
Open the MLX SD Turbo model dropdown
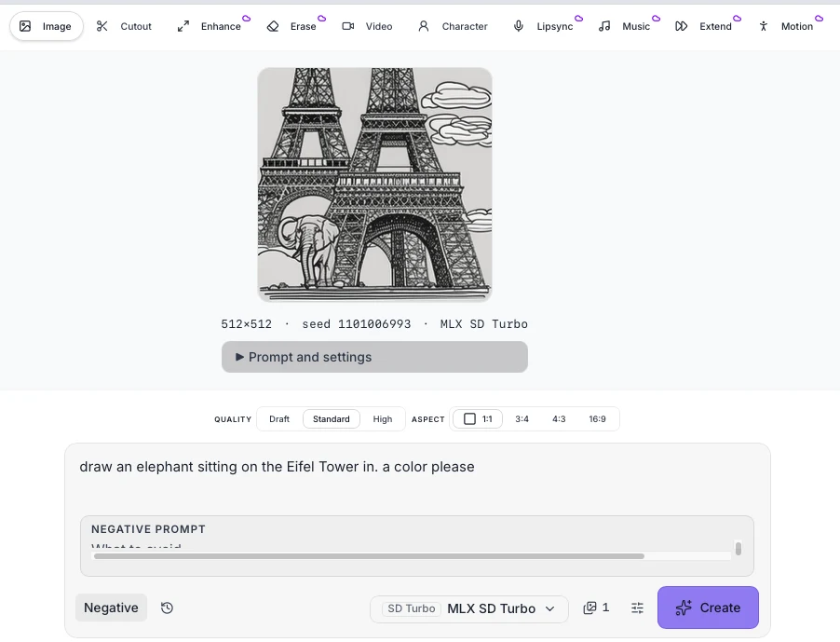468,608
